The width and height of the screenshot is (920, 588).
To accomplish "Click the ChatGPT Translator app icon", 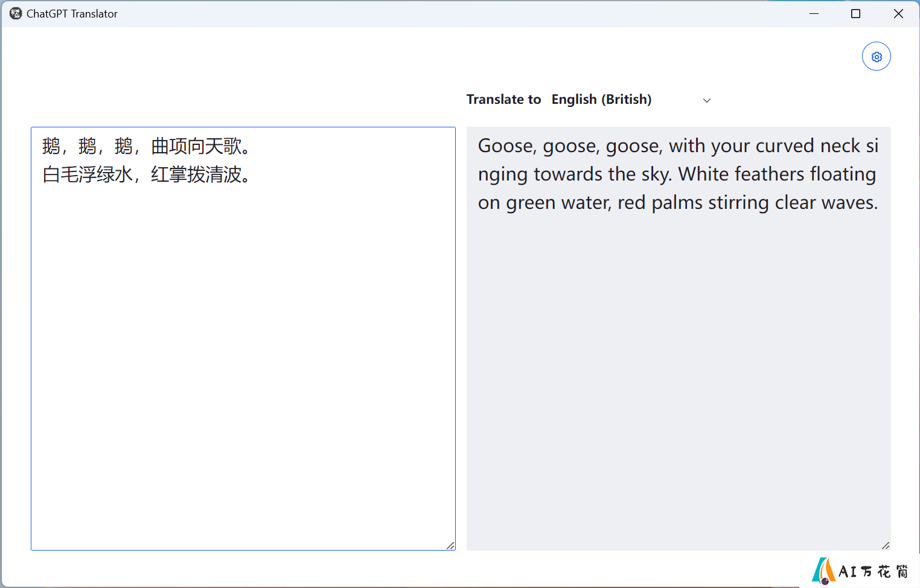I will pos(16,13).
